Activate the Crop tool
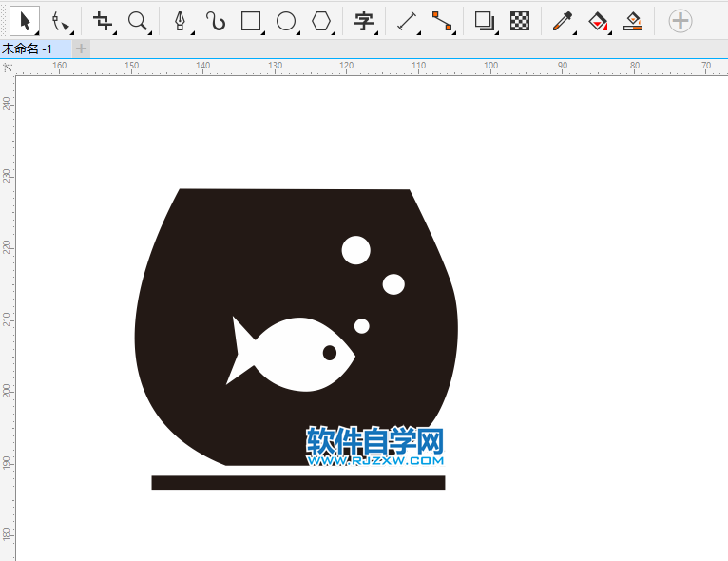 (103, 21)
